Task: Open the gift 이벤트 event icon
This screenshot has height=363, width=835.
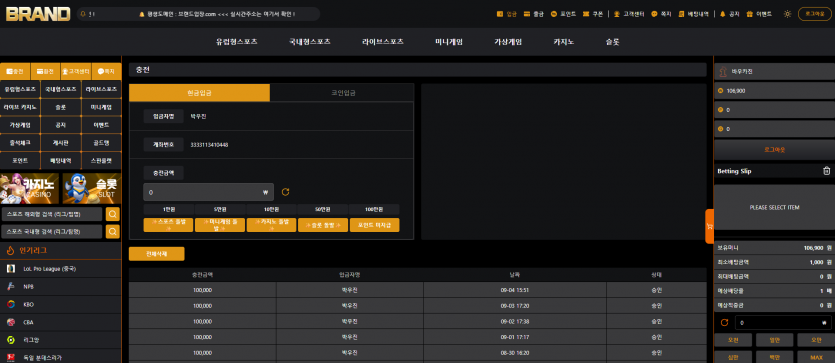Action: (x=749, y=14)
